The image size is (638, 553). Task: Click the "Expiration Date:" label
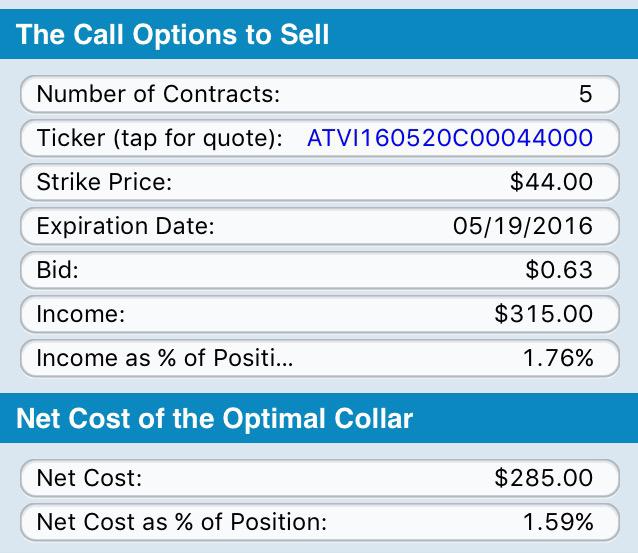click(x=125, y=226)
